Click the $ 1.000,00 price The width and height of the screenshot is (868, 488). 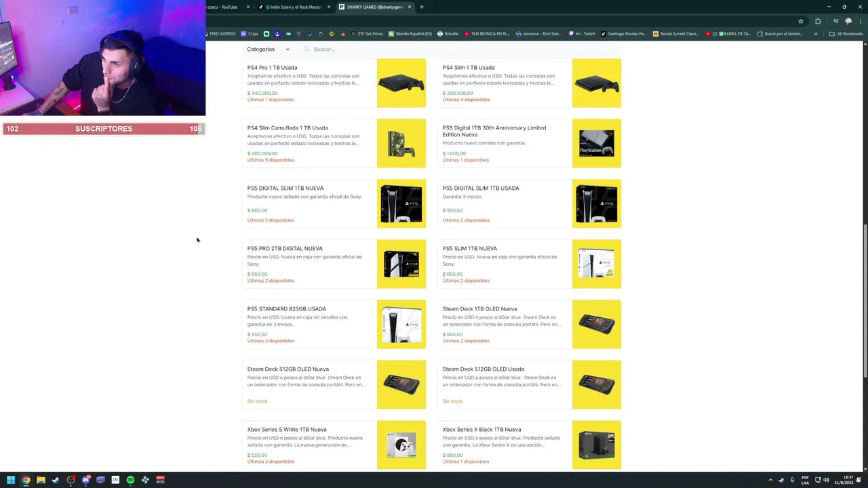click(x=454, y=154)
